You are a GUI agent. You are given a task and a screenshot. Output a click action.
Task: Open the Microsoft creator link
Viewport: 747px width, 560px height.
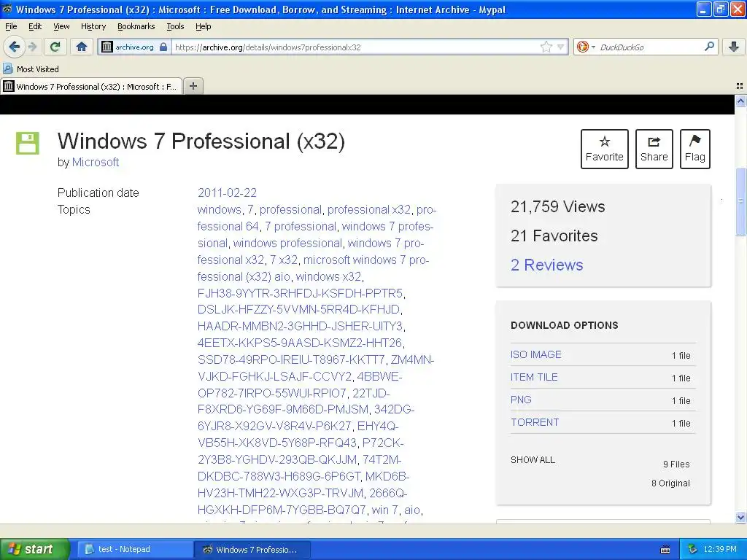pos(96,163)
